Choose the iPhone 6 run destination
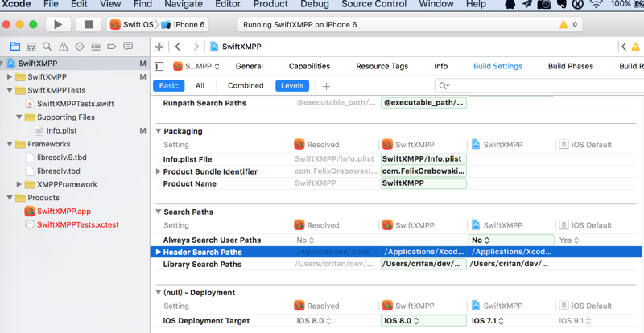 (183, 24)
